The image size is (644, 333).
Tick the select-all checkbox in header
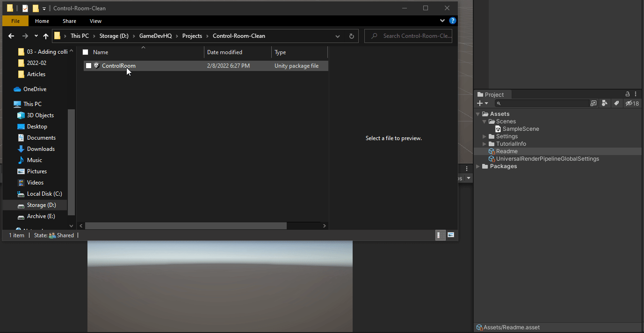point(85,52)
